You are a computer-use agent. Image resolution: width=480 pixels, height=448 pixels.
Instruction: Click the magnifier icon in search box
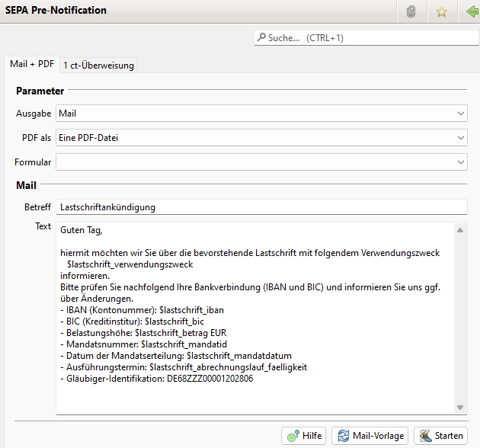[262, 37]
